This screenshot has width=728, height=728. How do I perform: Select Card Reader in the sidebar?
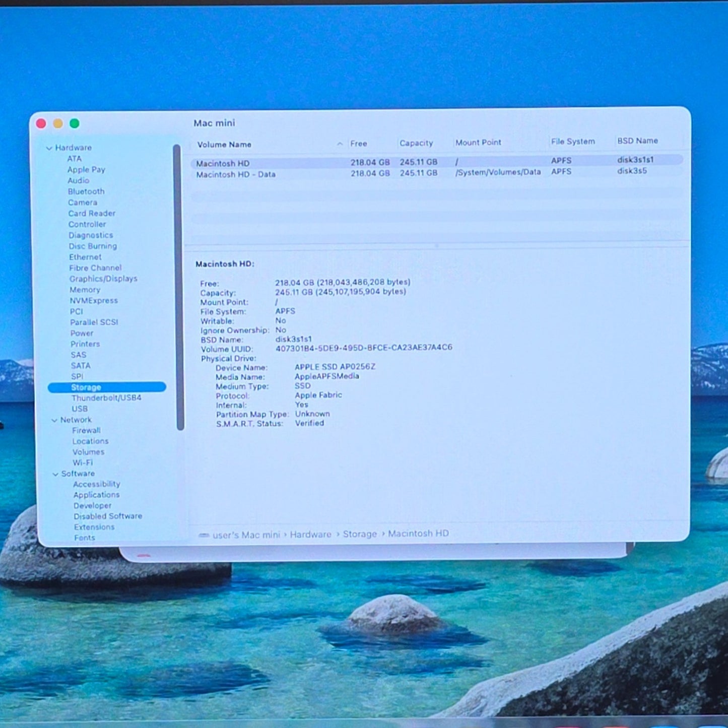(x=92, y=214)
